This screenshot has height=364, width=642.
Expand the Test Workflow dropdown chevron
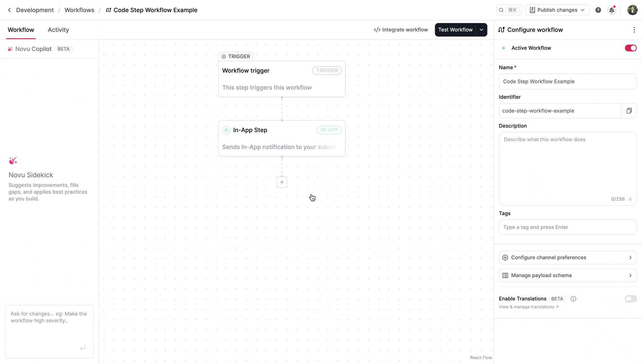481,30
